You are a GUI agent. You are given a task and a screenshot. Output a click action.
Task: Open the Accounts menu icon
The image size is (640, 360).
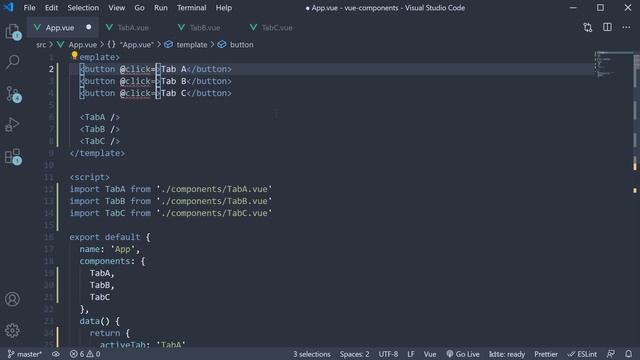click(12, 299)
